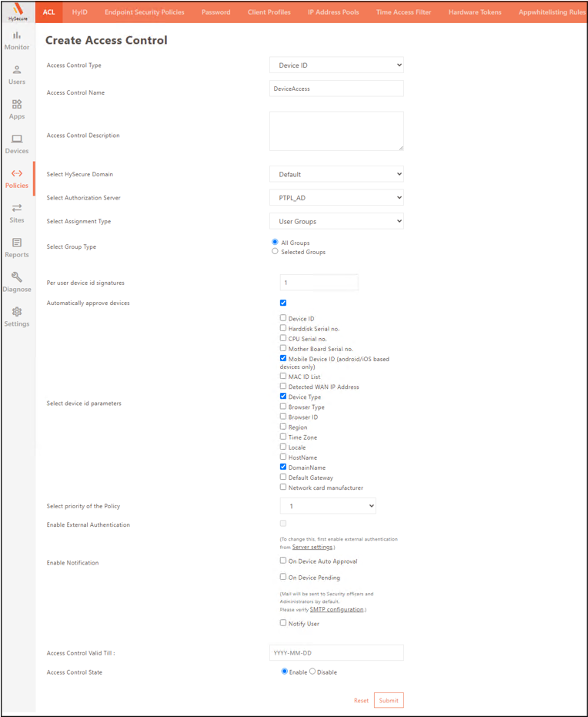Choose the Selected Groups radio button
The image size is (588, 717).
275,251
